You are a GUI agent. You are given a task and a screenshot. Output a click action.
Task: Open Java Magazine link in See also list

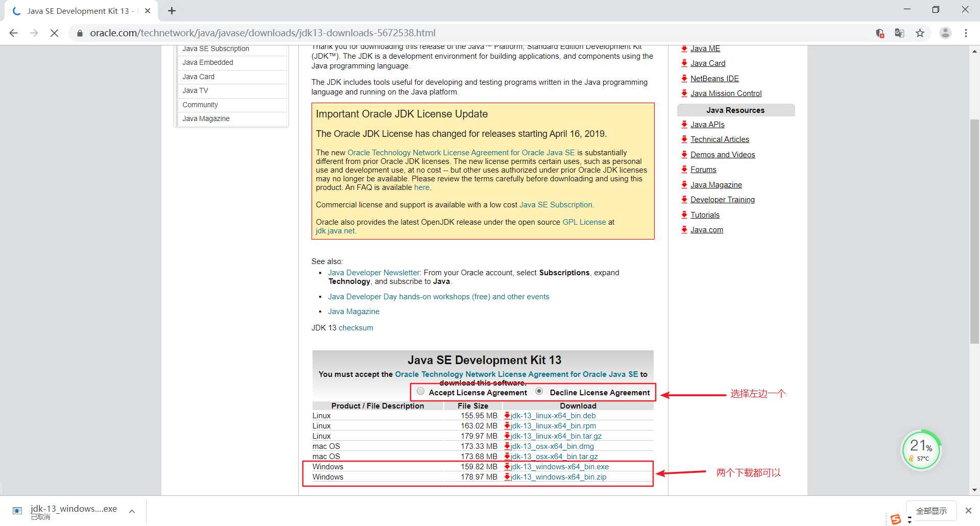(x=353, y=312)
